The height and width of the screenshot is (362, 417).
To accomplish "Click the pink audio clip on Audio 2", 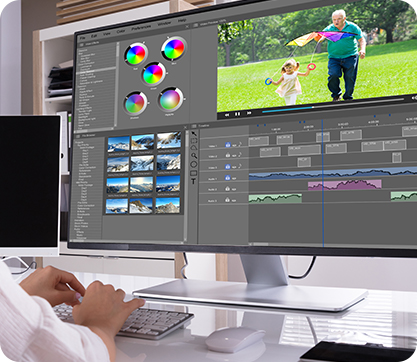I will [x=345, y=185].
